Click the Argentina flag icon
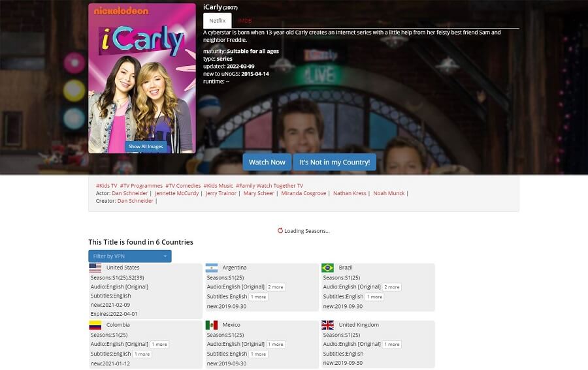Screen dimensions: 588x370 pyautogui.click(x=212, y=268)
